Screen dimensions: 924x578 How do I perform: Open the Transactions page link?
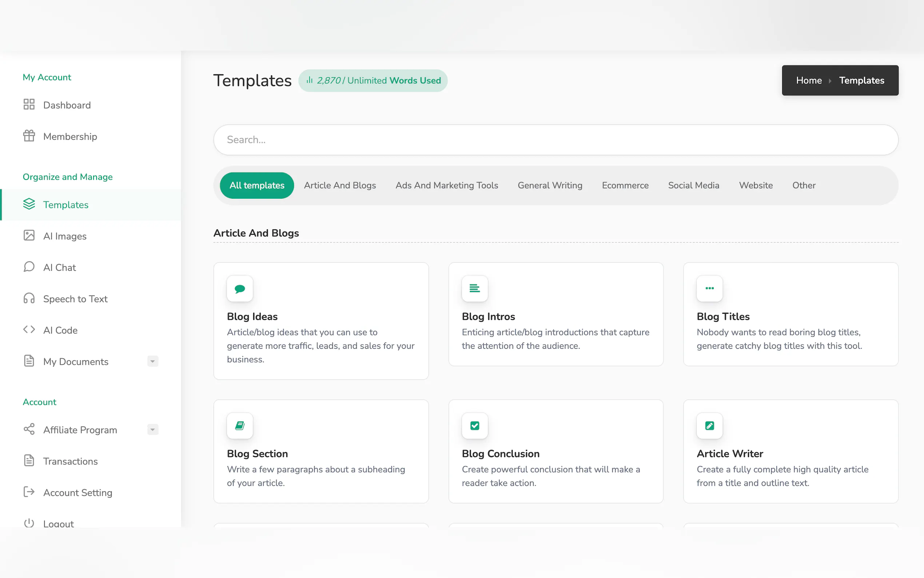click(x=70, y=461)
